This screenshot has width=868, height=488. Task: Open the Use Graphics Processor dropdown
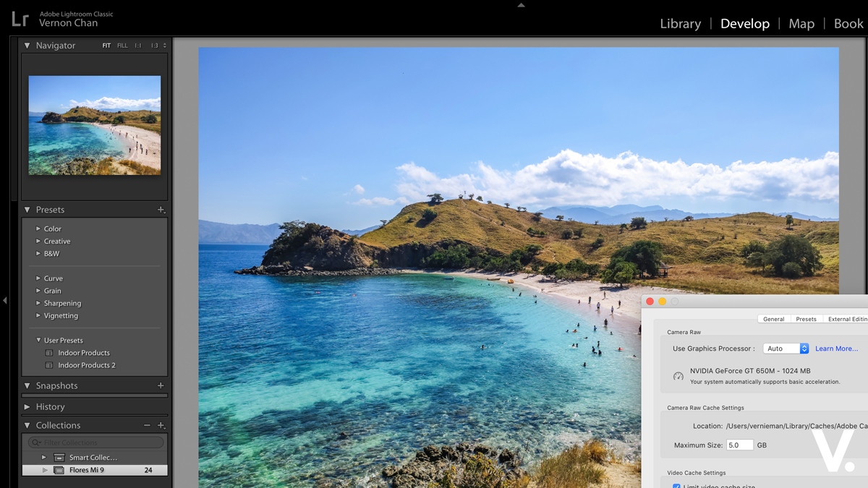(x=786, y=348)
